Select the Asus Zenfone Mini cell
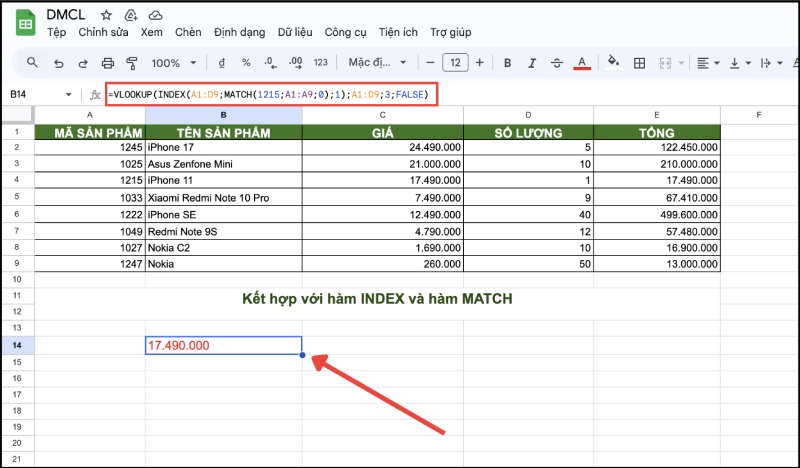 click(x=223, y=164)
